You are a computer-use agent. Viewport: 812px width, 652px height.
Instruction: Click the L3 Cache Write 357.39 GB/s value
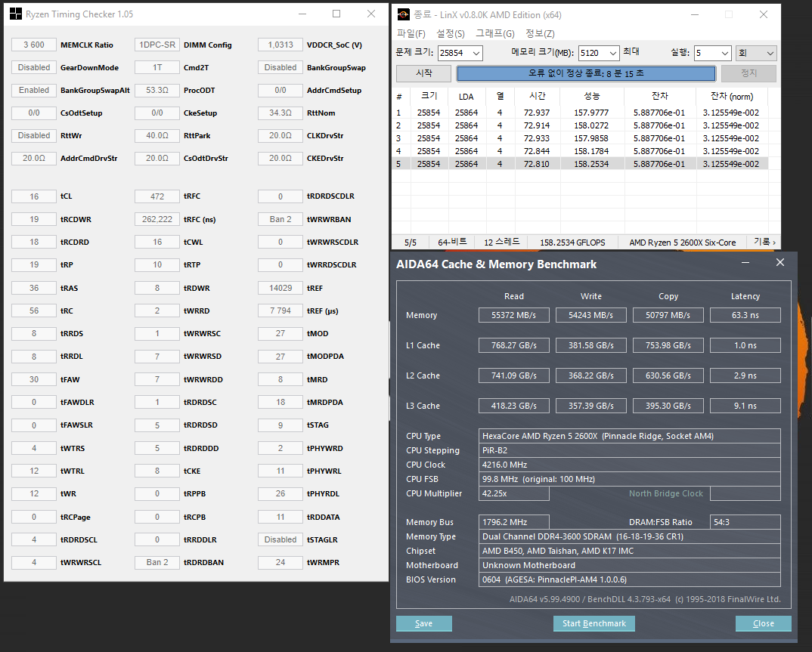(591, 406)
